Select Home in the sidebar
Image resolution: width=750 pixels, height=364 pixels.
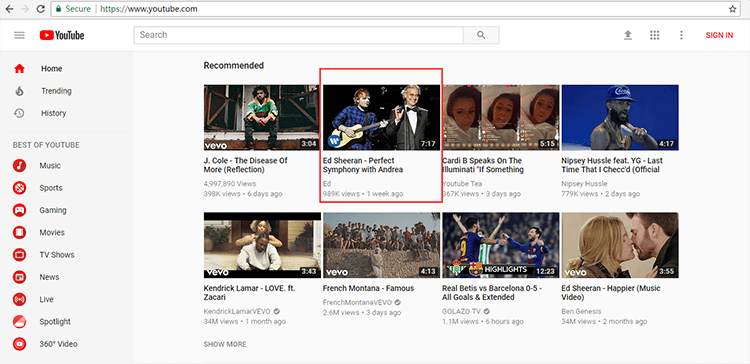[x=52, y=68]
